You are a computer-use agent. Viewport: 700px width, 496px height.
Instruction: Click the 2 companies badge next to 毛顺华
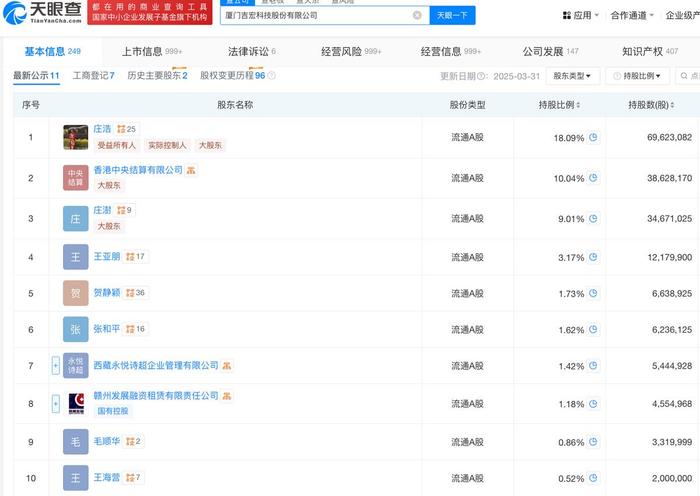pos(133,441)
